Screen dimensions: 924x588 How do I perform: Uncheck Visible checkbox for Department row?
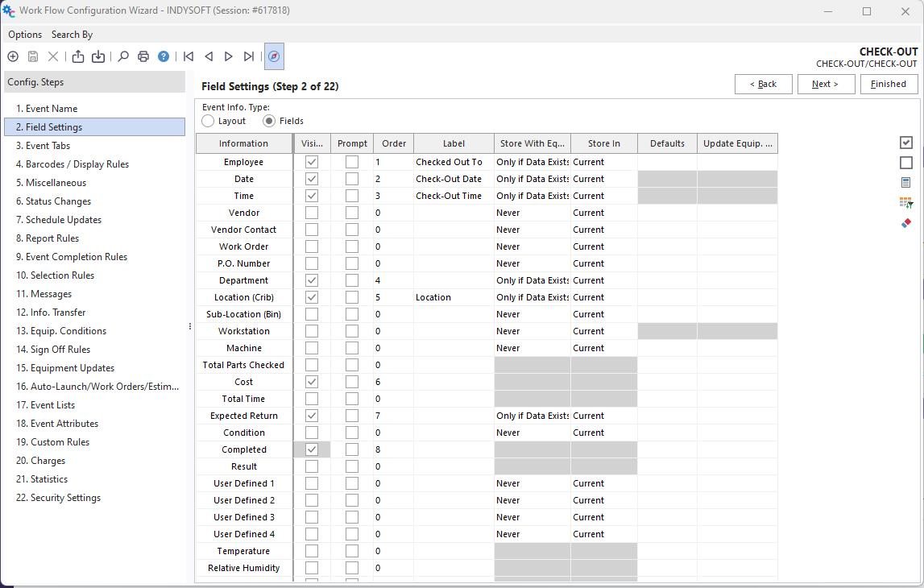pyautogui.click(x=312, y=280)
